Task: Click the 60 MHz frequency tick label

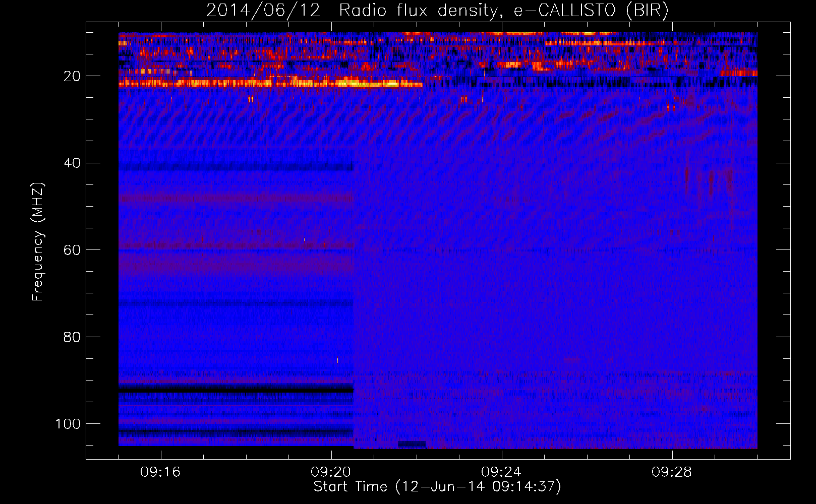Action: click(x=72, y=250)
